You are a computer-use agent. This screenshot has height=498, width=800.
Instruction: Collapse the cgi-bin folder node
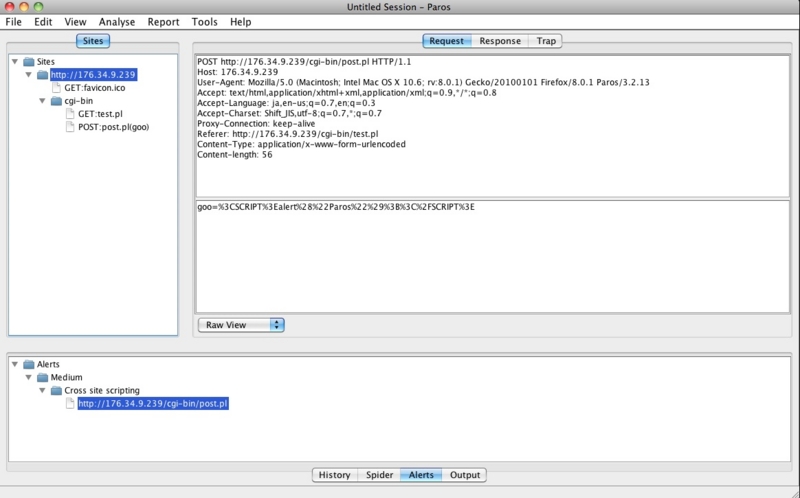coord(42,101)
